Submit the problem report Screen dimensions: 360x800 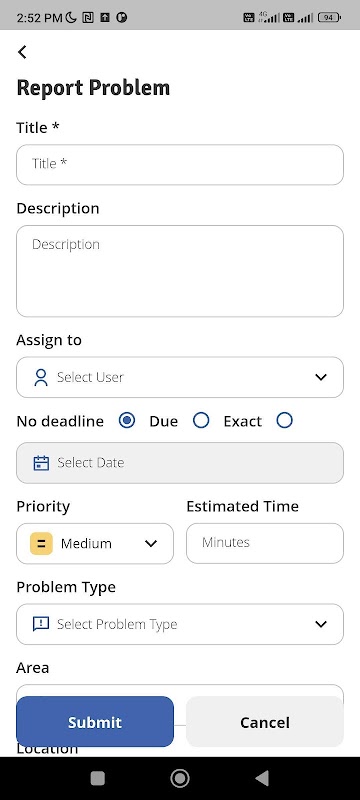pyautogui.click(x=95, y=722)
